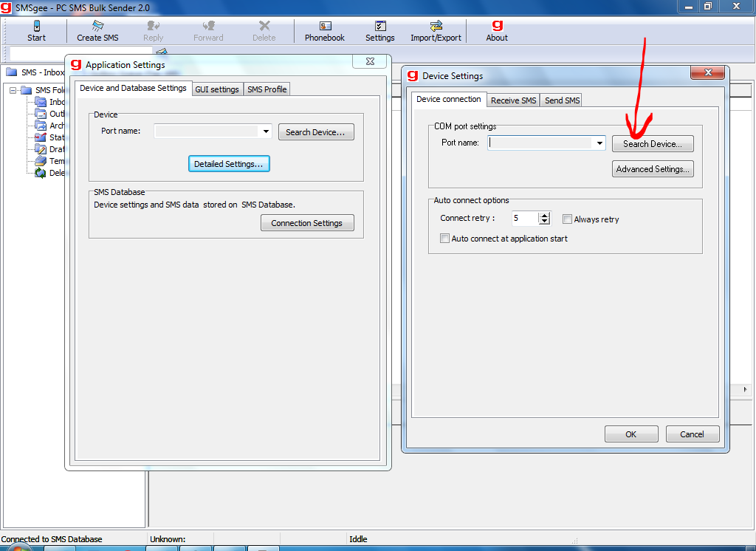Click the Reply toolbar icon
Image resolution: width=756 pixels, height=551 pixels.
tap(154, 26)
